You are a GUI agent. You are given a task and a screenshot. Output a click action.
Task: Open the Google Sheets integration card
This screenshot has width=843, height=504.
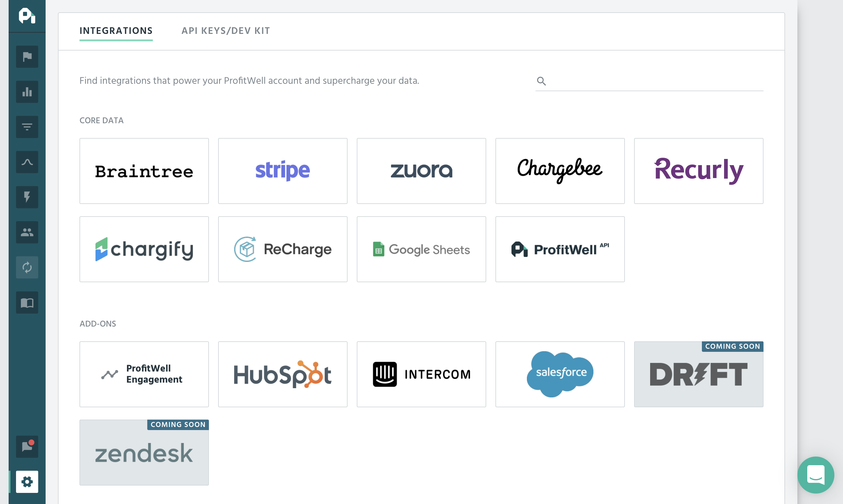[421, 249]
